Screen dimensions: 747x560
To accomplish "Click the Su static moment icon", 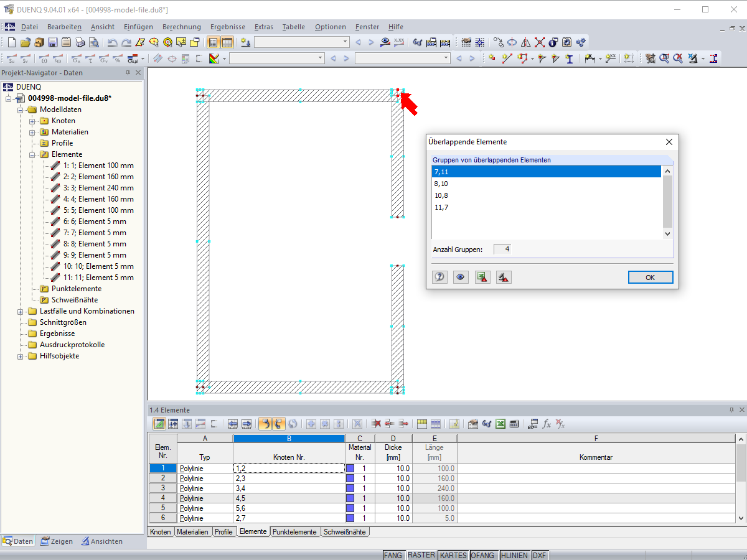I will 11,58.
